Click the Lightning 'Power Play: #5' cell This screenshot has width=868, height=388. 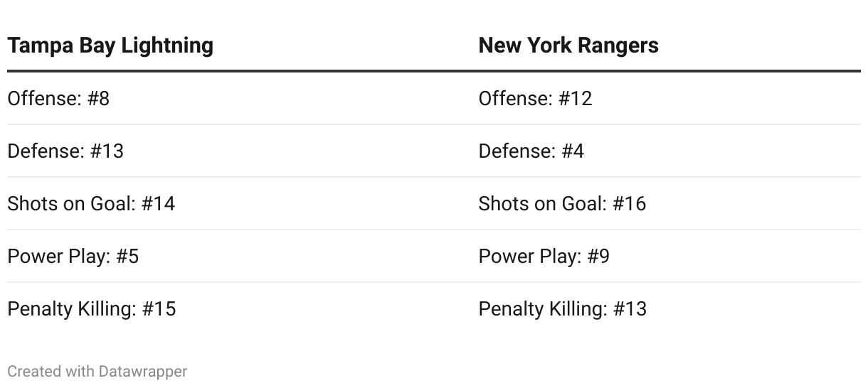point(73,256)
